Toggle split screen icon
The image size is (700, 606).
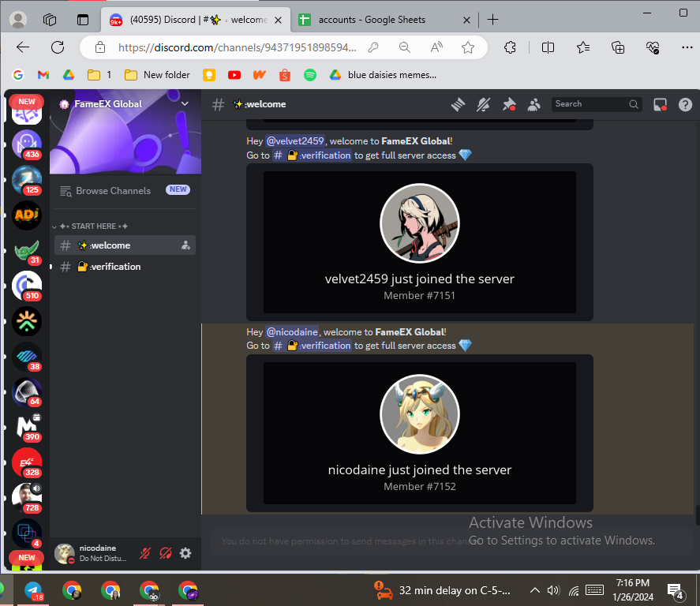548,47
